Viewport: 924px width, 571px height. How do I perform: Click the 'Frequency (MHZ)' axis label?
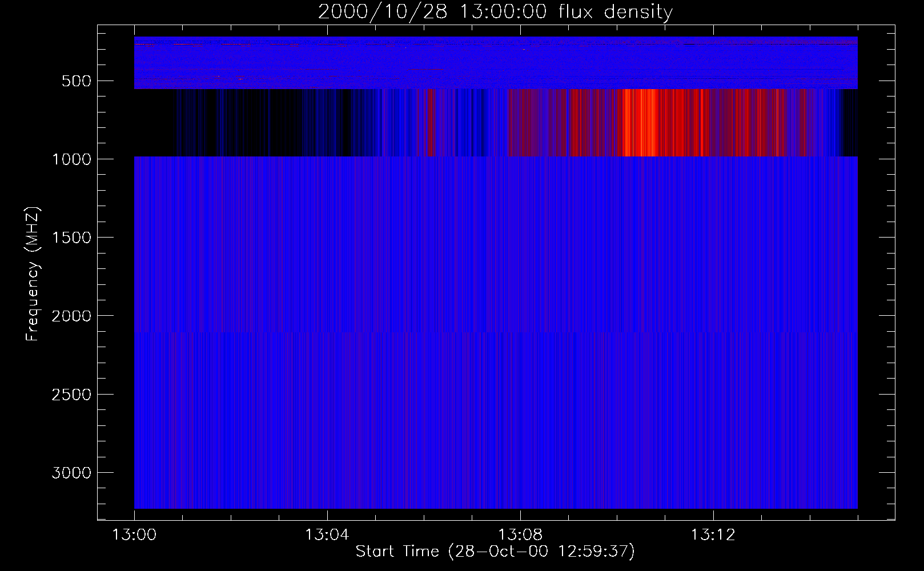pos(33,274)
